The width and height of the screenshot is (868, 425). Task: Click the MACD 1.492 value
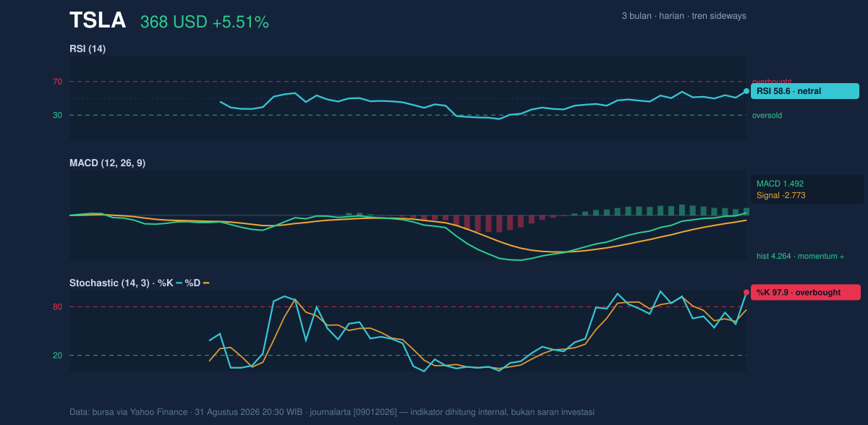point(780,184)
